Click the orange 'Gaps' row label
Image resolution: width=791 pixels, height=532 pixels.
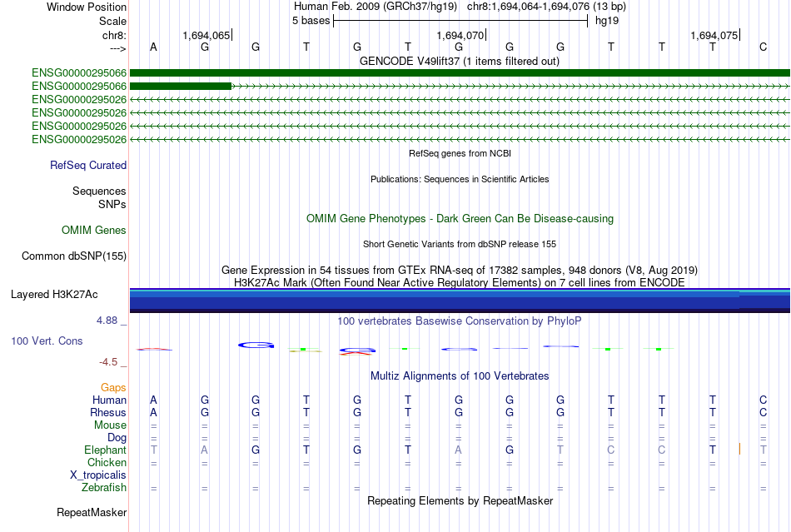click(113, 387)
